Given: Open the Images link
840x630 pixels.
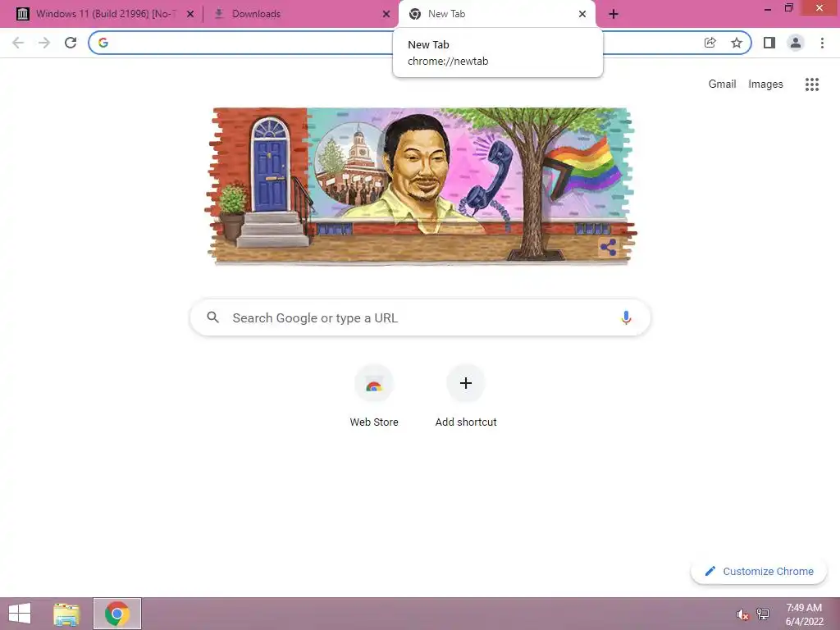Looking at the screenshot, I should pos(765,84).
